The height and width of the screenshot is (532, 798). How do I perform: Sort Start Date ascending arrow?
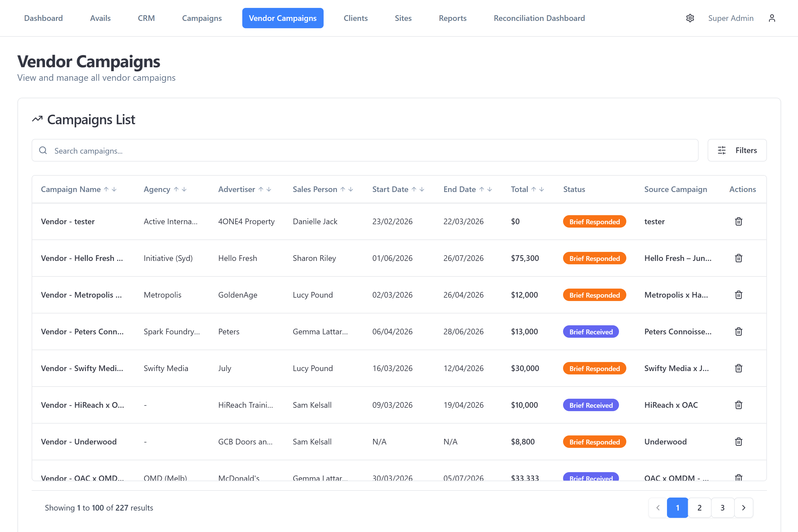click(x=414, y=189)
